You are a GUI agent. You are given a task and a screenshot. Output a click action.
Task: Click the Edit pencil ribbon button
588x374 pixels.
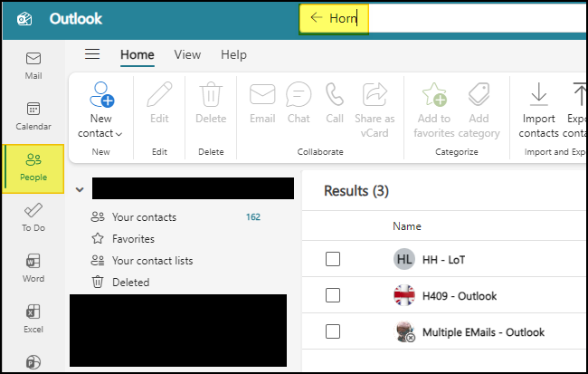pos(159,103)
